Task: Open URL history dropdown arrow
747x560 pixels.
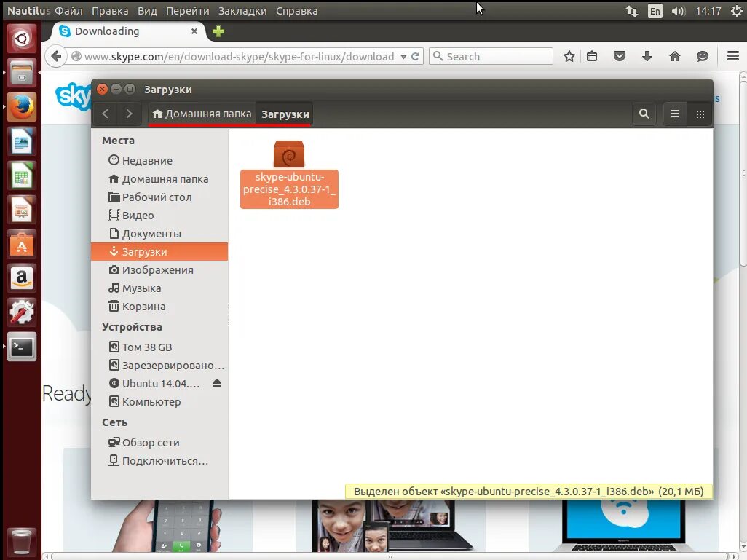Action: [403, 57]
